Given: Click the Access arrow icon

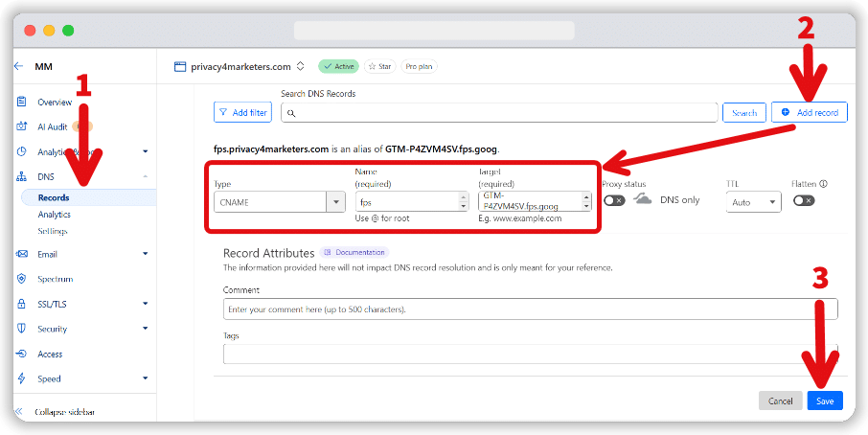Looking at the screenshot, I should tap(22, 354).
